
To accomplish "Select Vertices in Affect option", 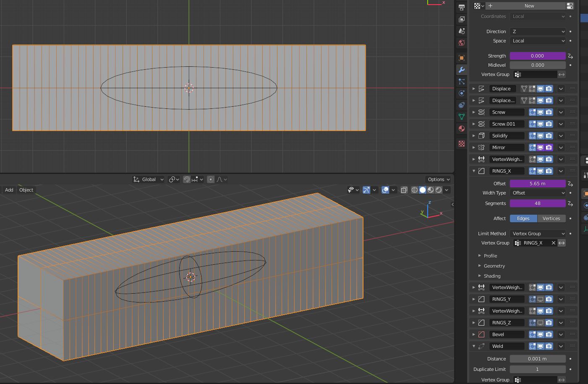I will click(x=551, y=218).
